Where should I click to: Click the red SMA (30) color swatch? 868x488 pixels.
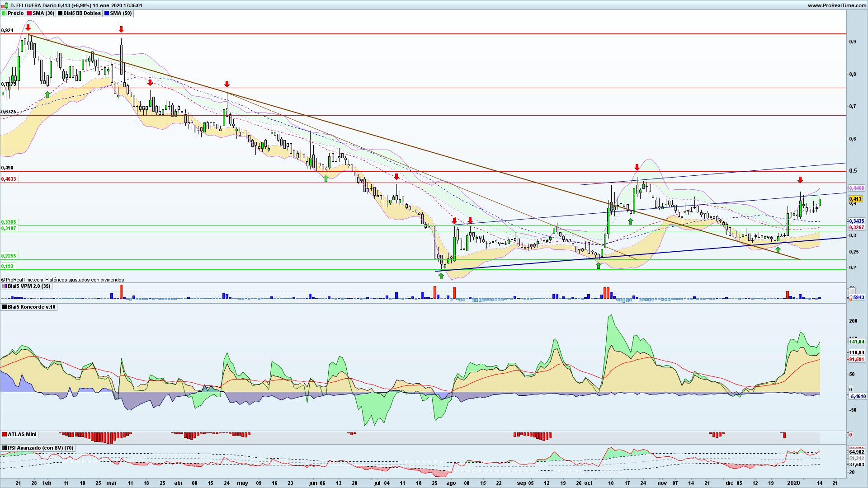(29, 13)
